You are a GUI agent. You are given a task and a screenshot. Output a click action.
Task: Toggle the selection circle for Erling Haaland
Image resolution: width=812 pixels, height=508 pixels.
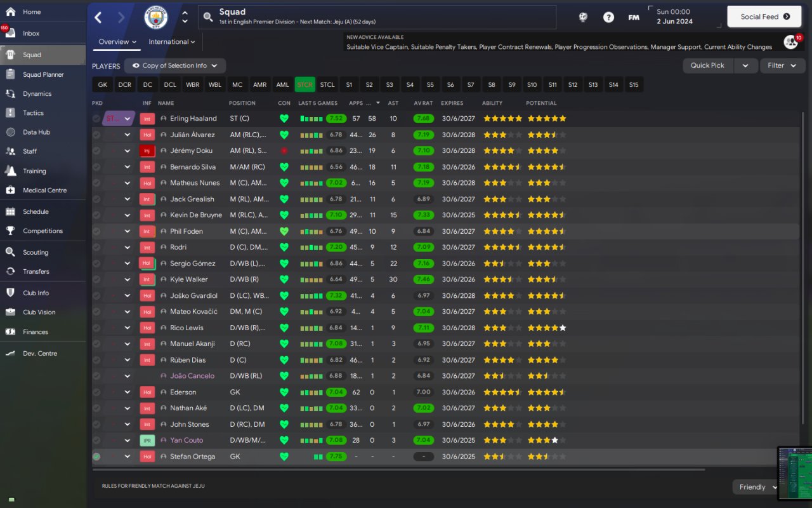96,119
